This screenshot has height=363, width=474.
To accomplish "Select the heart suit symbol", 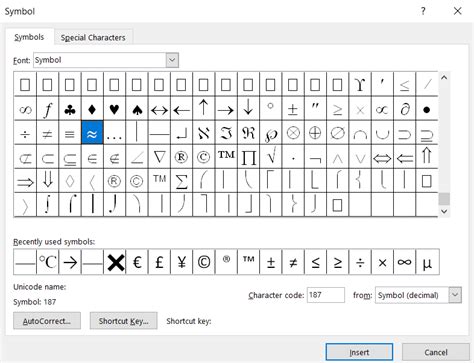I will (114, 109).
